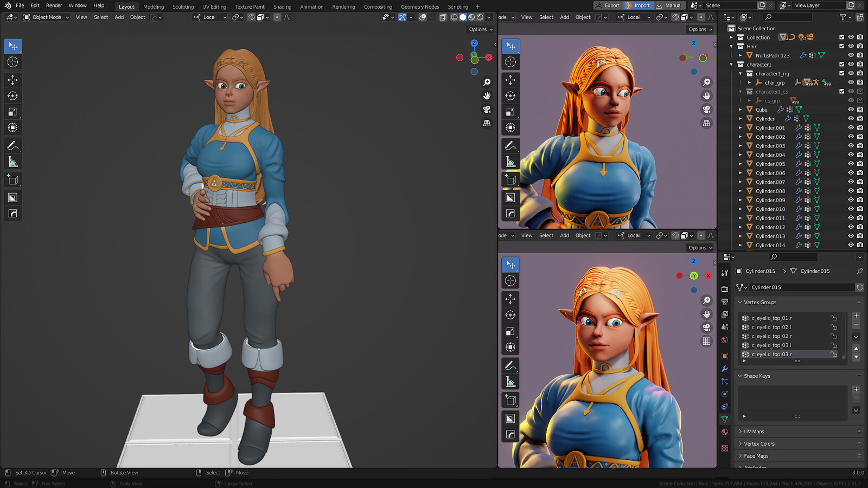Image resolution: width=868 pixels, height=488 pixels.
Task: Click red X axis on left viewport gizmo
Action: point(488,57)
